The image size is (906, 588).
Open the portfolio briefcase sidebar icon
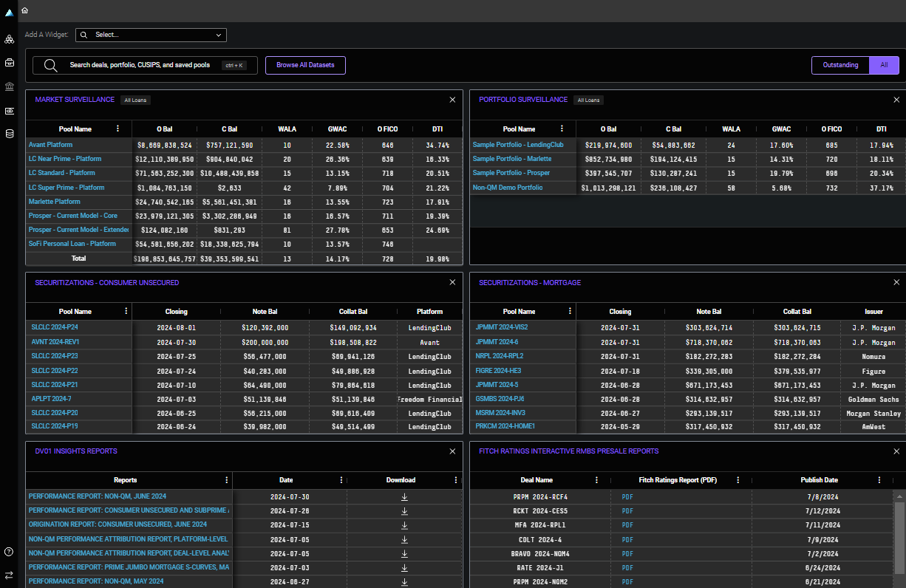tap(9, 63)
